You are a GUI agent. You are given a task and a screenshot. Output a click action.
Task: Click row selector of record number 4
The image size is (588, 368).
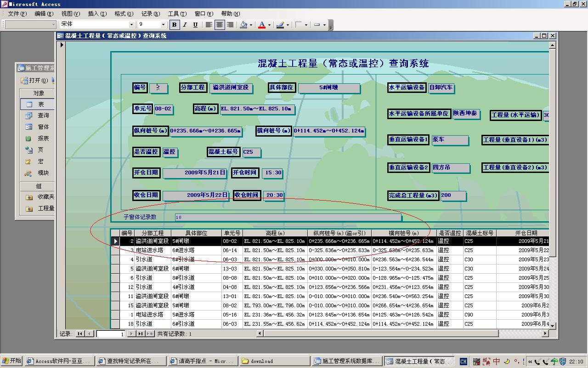[115, 259]
